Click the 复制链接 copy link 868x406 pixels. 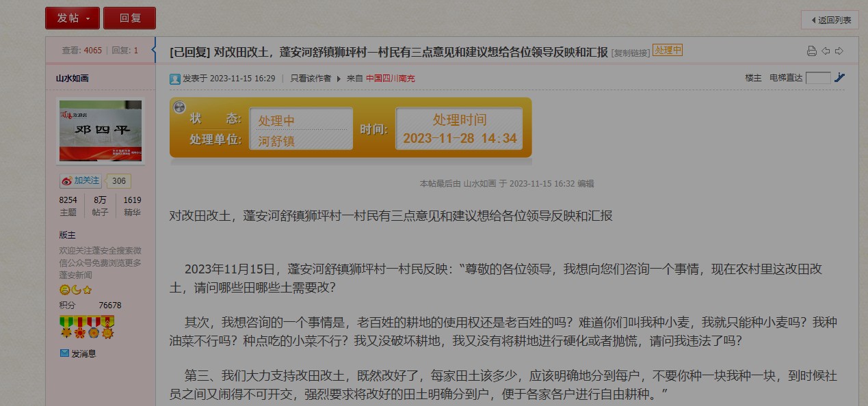pyautogui.click(x=630, y=53)
